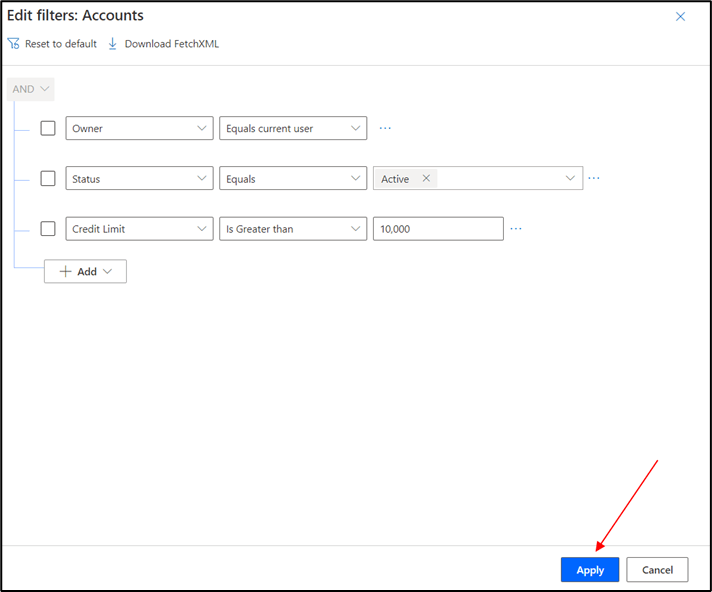712x592 pixels.
Task: Click the Reset to default filter icon
Action: click(x=14, y=44)
